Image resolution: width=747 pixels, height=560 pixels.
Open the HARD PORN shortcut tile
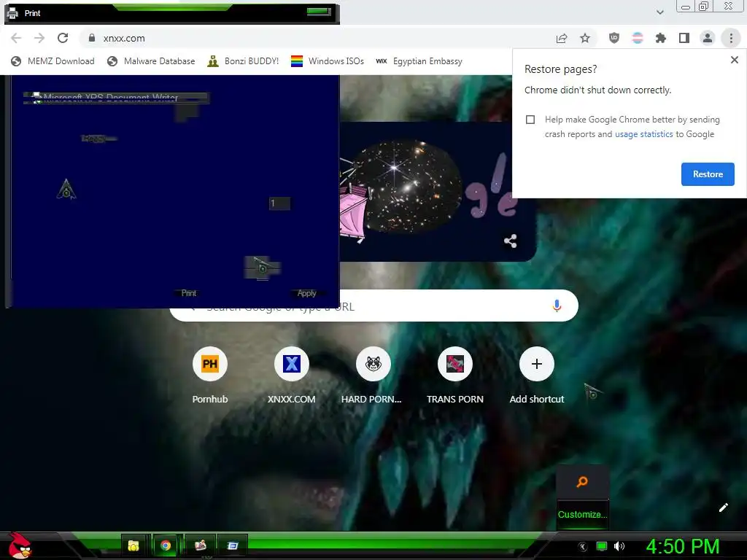point(373,376)
